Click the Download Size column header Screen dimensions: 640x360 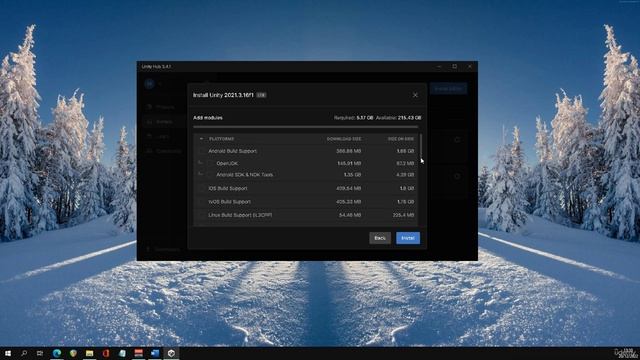tap(344, 139)
